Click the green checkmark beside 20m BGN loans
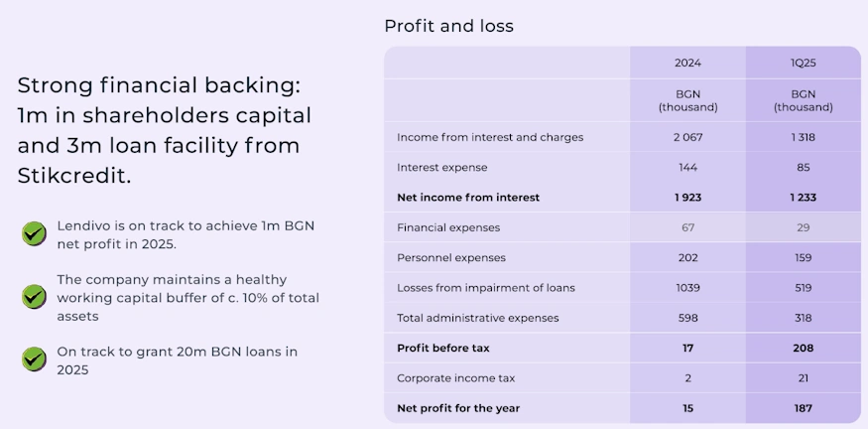 point(34,359)
